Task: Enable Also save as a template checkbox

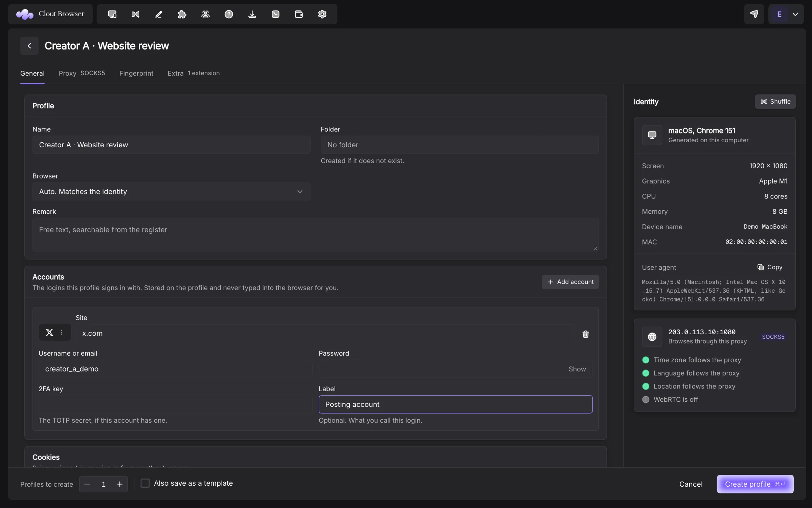Action: 145,483
